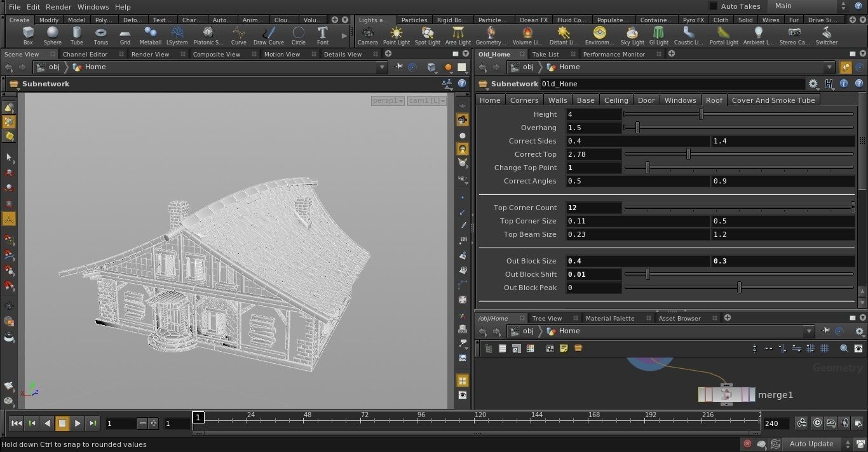Open the Render menu
Screen dimensions: 868x452
(58, 7)
